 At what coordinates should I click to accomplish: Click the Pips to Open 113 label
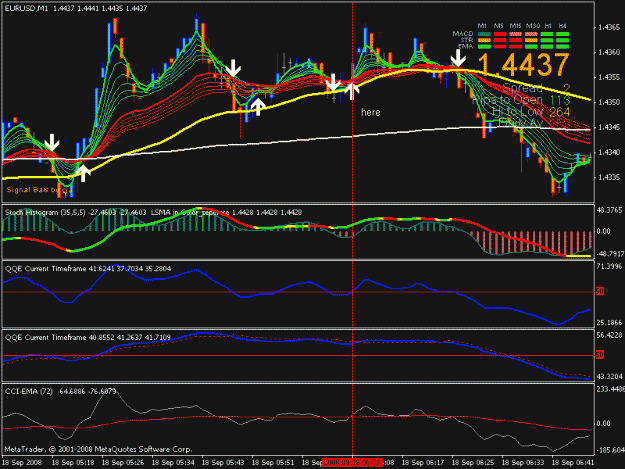[x=521, y=100]
